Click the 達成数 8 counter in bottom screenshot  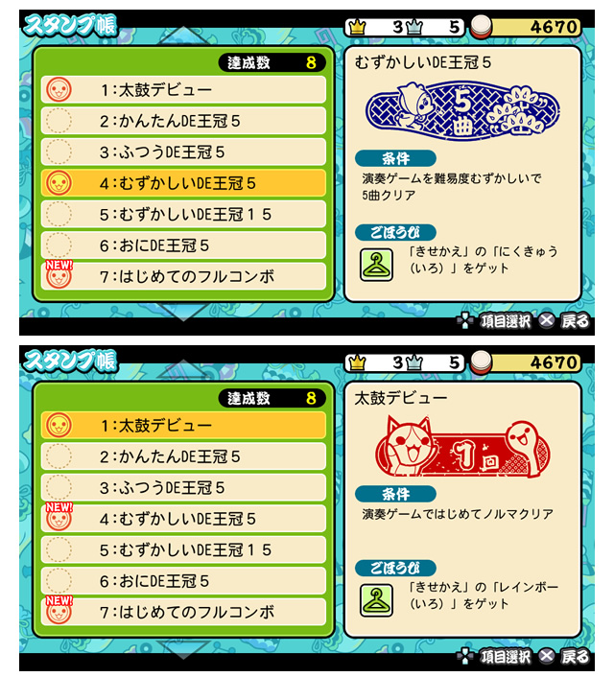(x=272, y=398)
